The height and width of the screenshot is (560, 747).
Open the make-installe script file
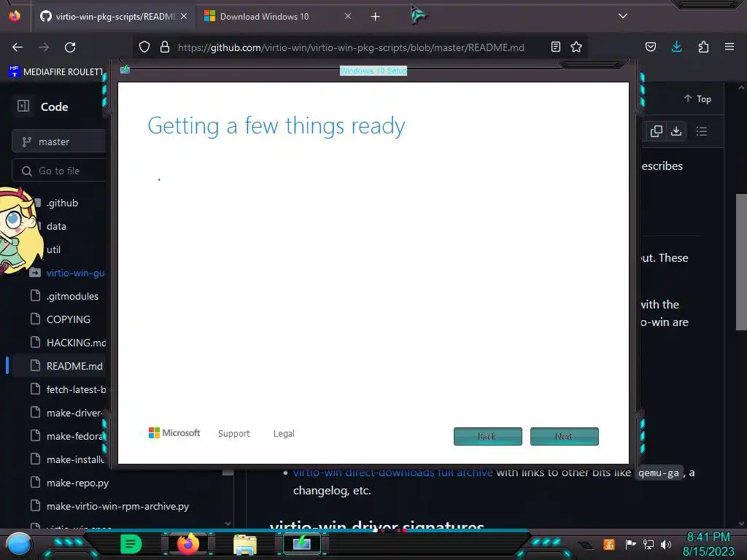tap(75, 459)
